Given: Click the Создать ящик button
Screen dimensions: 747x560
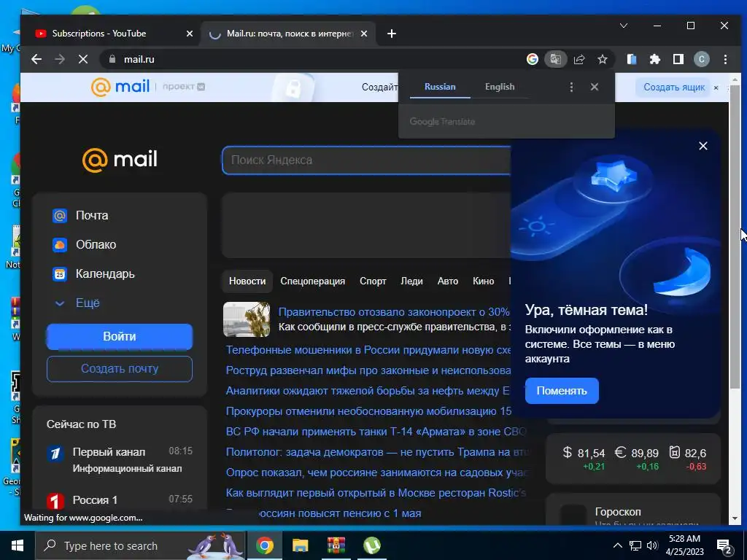Looking at the screenshot, I should (x=673, y=87).
